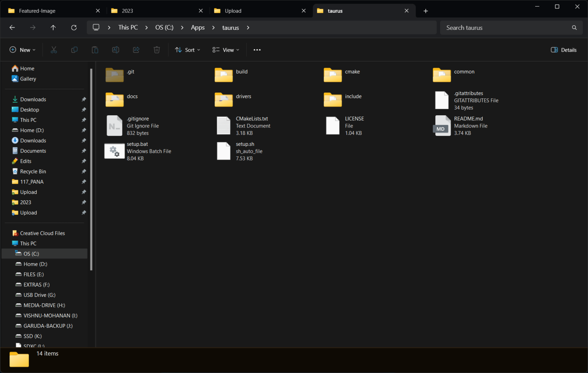Open the View dropdown menu
This screenshot has height=373, width=588.
[226, 50]
